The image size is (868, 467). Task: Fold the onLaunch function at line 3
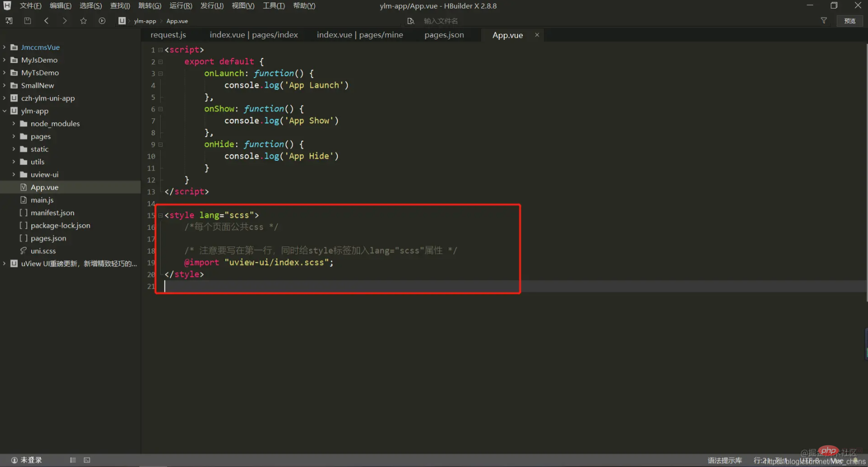161,74
